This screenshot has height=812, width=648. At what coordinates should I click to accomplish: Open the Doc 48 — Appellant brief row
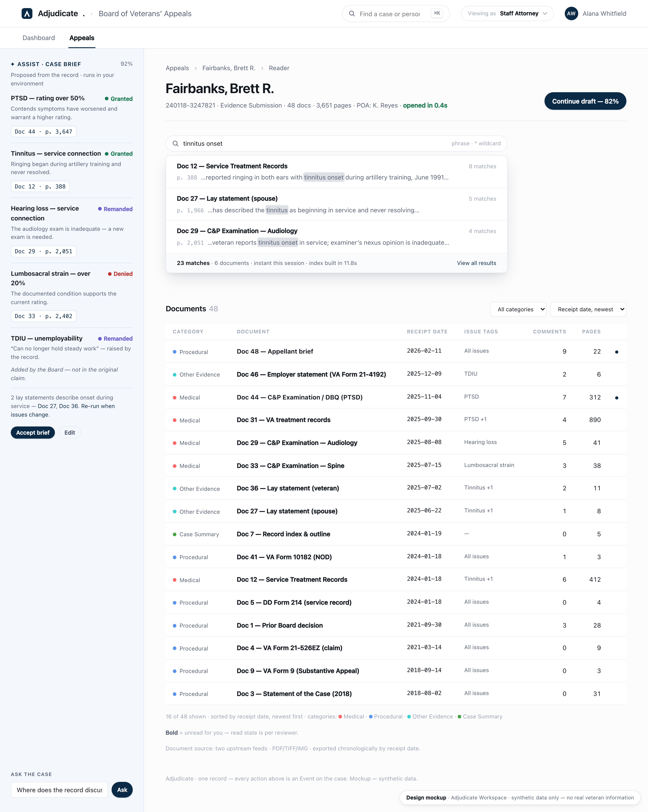[x=396, y=351]
